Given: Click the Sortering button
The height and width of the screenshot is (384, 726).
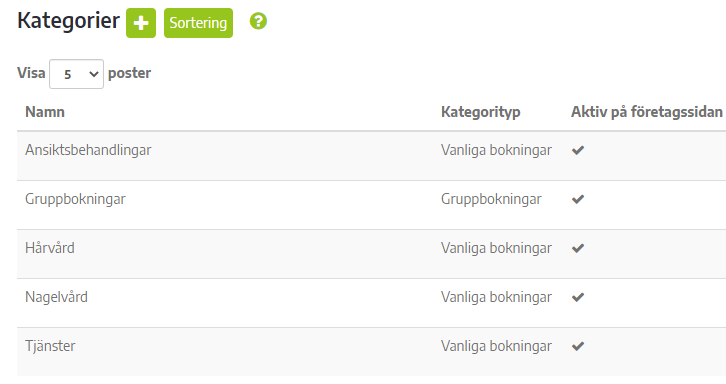Looking at the screenshot, I should pos(198,23).
